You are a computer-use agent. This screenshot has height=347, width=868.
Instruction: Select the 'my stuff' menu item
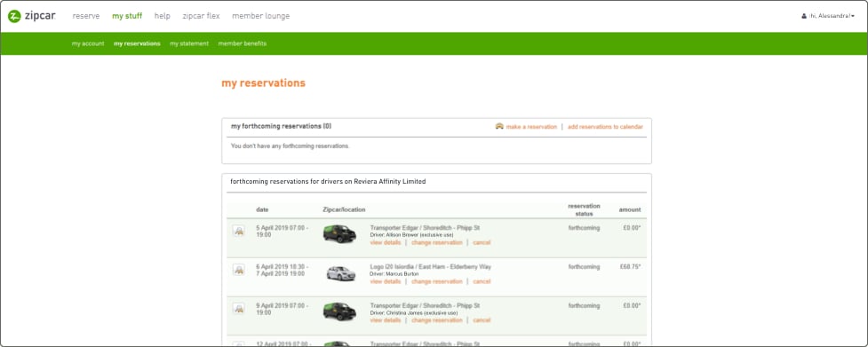tap(127, 16)
